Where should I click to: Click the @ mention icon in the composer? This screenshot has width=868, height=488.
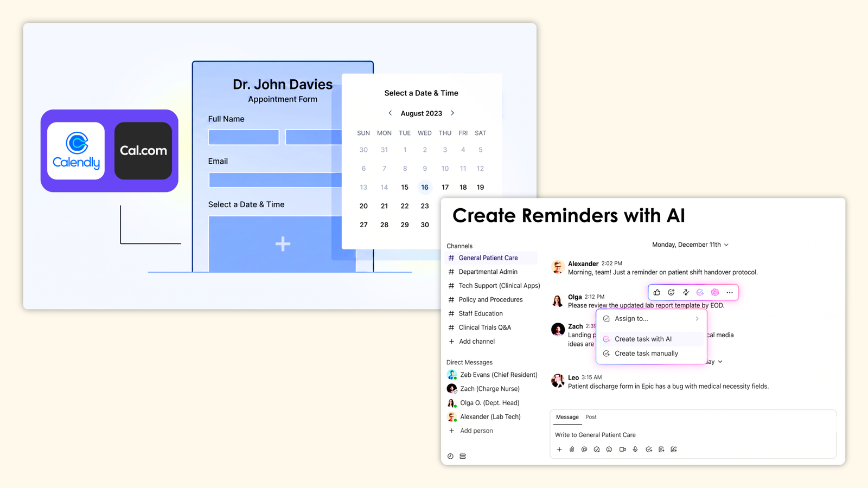(x=584, y=450)
